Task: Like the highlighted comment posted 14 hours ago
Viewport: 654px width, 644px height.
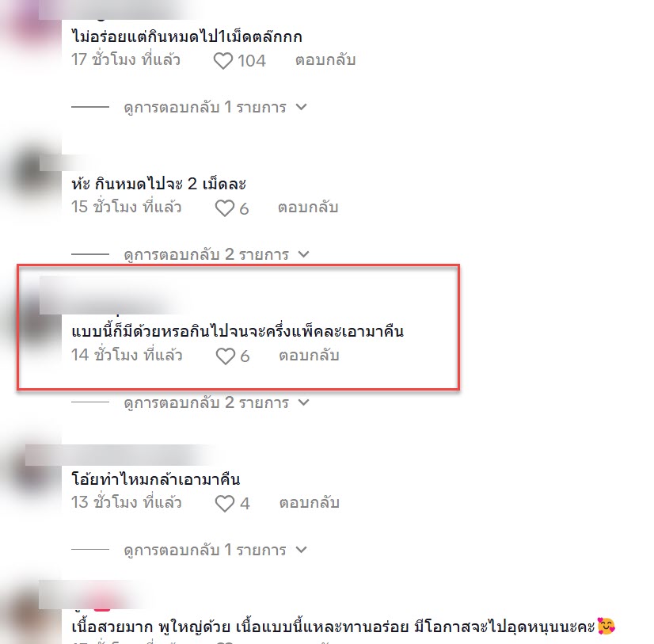Action: 225,356
